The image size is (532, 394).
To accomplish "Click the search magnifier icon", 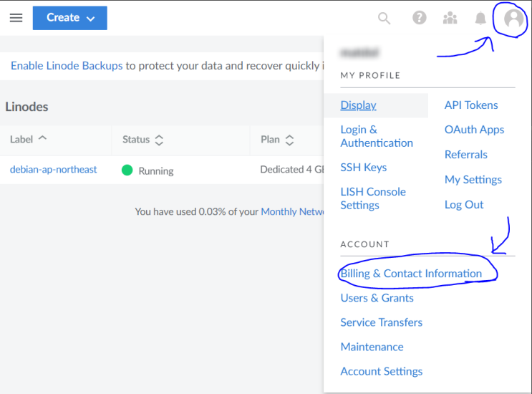I will coord(384,19).
